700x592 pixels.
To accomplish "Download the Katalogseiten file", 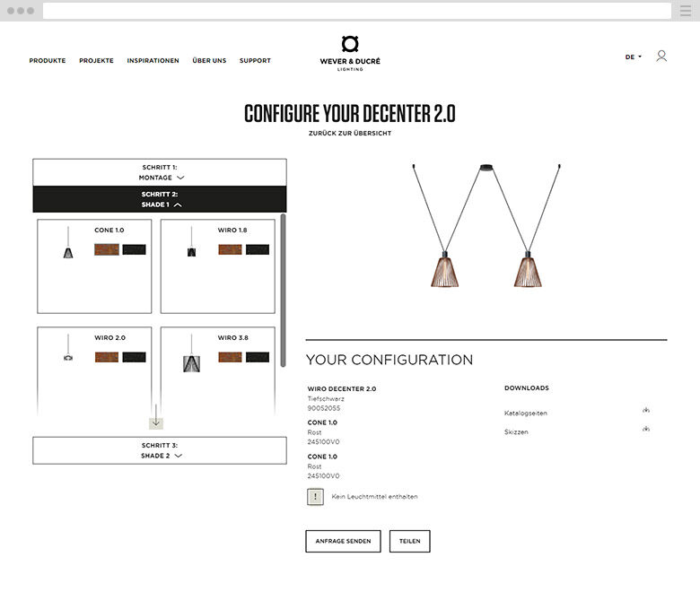I will coord(645,410).
